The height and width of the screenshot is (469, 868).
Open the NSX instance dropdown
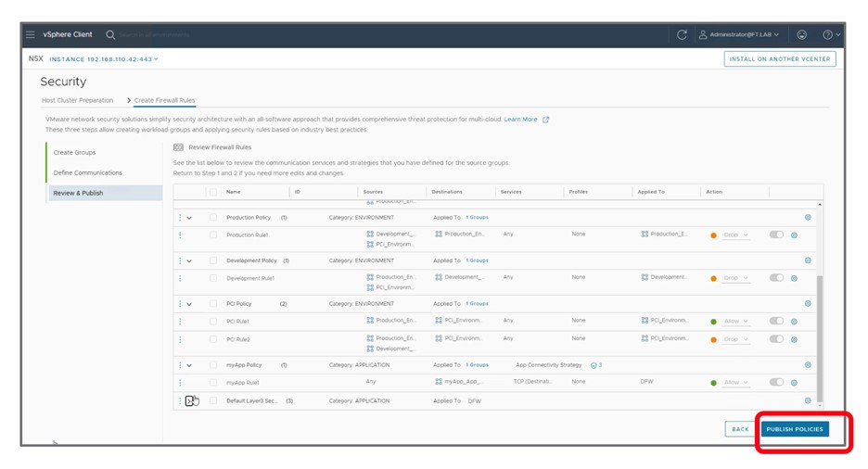(104, 59)
